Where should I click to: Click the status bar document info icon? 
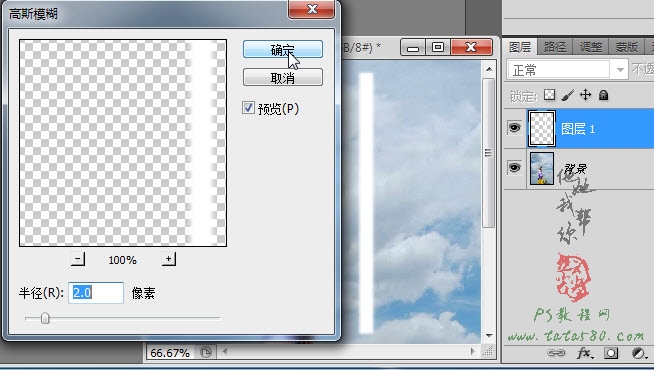pos(205,352)
